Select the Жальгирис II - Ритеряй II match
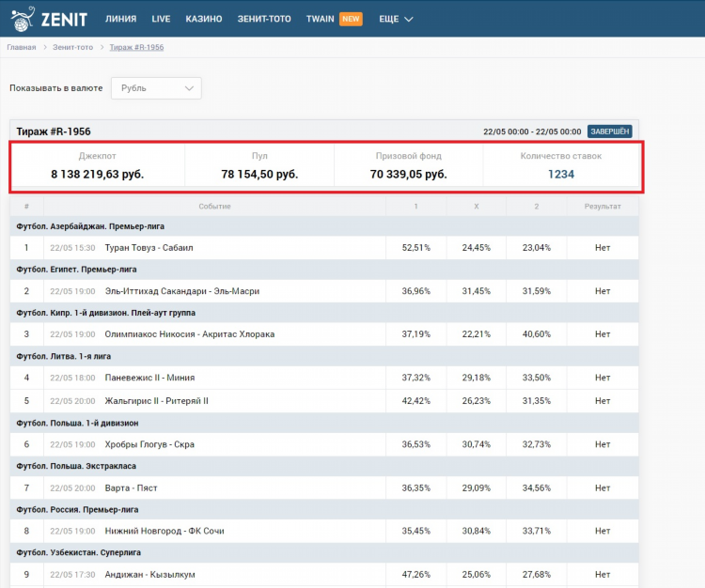The width and height of the screenshot is (705, 588). [156, 401]
